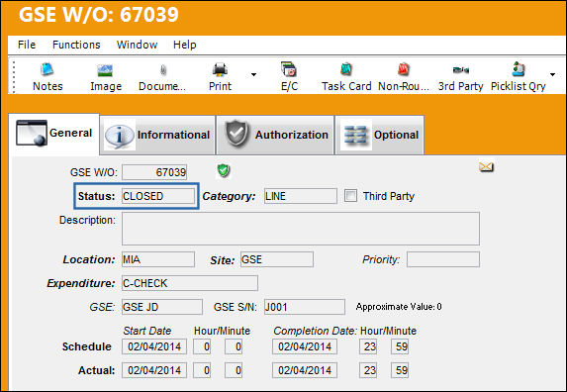Click the Location label
The image size is (567, 392).
(89, 259)
